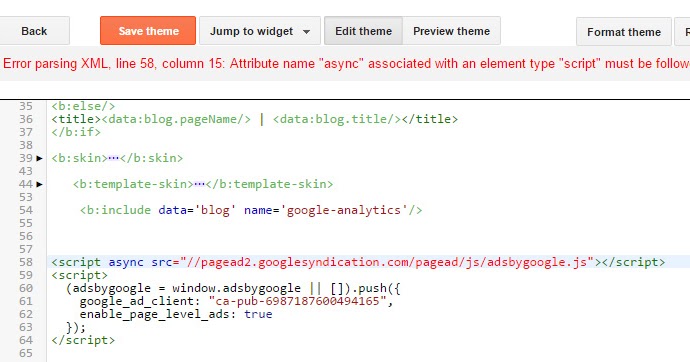The image size is (690, 362).
Task: Click the folded ellipsis inside the b:template-skin tag
Action: 199,184
